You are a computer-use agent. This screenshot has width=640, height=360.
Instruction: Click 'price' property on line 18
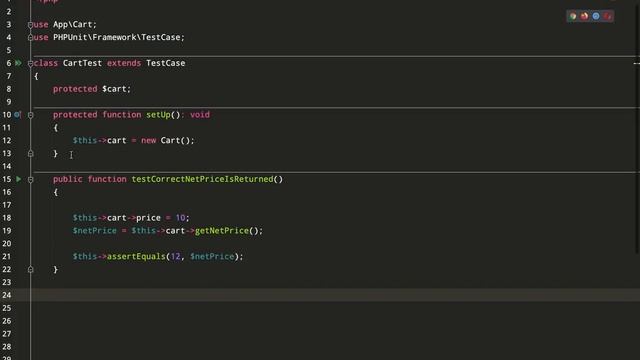point(148,218)
